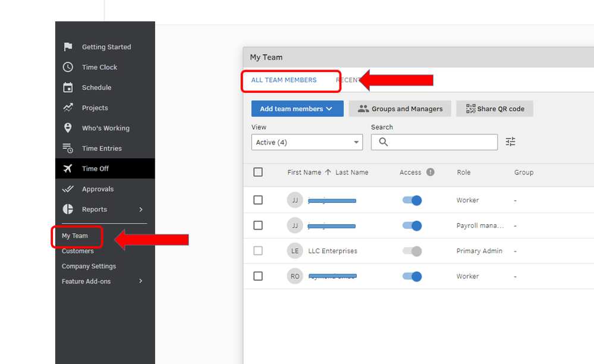Open Feature Add-ons in the sidebar

(86, 281)
